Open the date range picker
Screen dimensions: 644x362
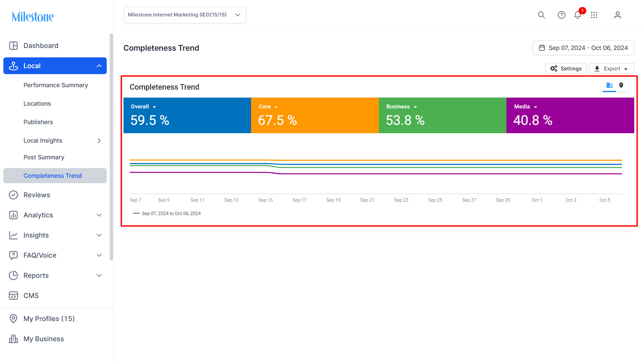tap(583, 48)
